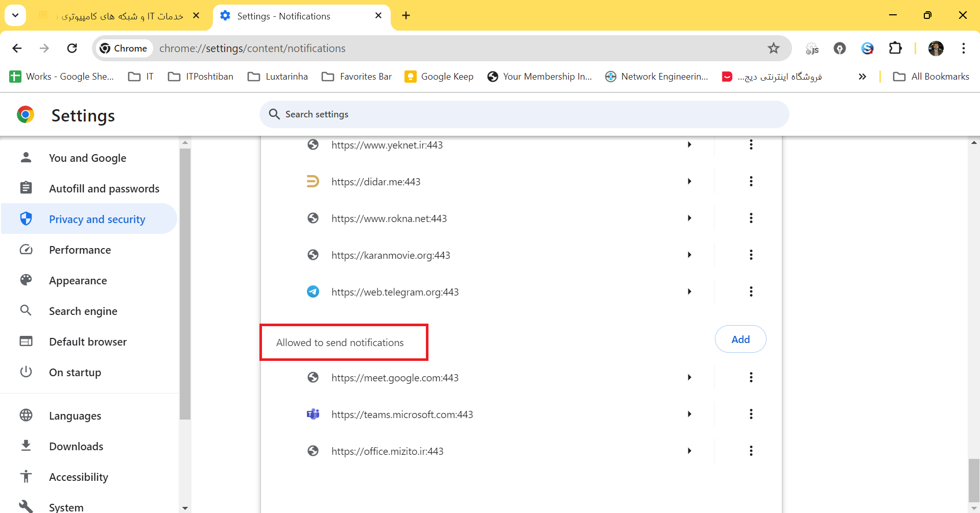Open Languages settings
This screenshot has width=980, height=513.
pyautogui.click(x=89, y=416)
